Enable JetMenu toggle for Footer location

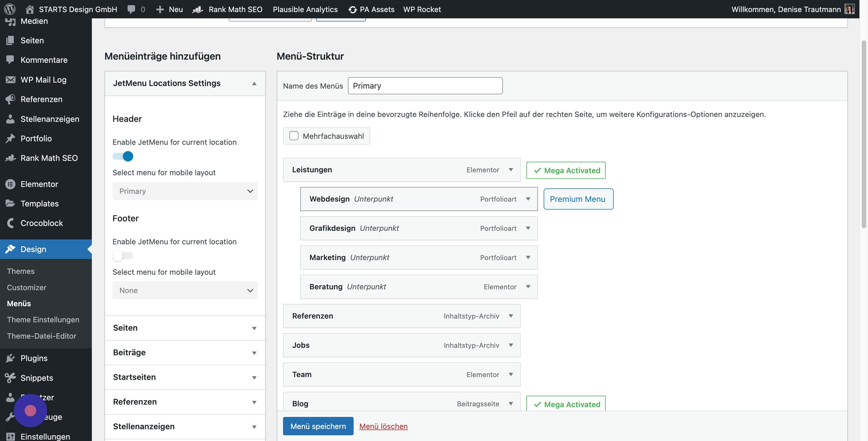[x=123, y=256]
